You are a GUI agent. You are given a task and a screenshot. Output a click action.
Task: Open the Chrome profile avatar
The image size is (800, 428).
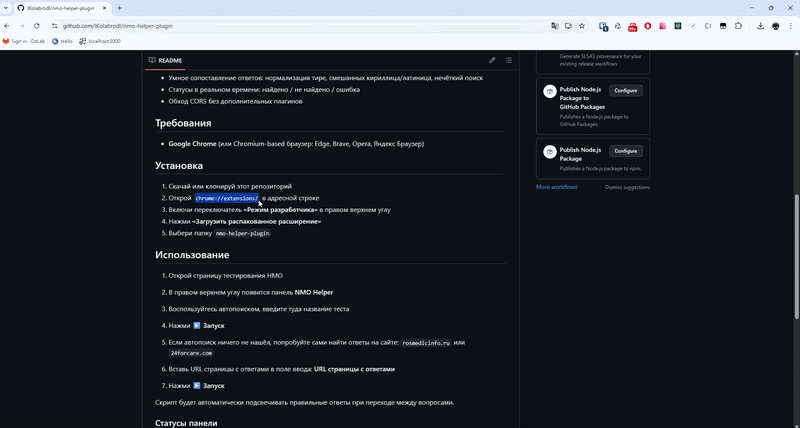pyautogui.click(x=776, y=26)
